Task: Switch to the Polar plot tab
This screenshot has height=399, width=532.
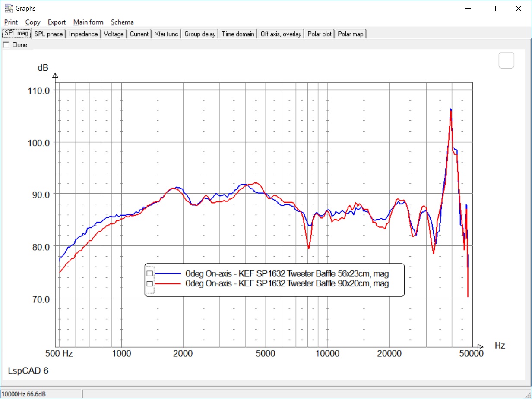Action: point(320,34)
